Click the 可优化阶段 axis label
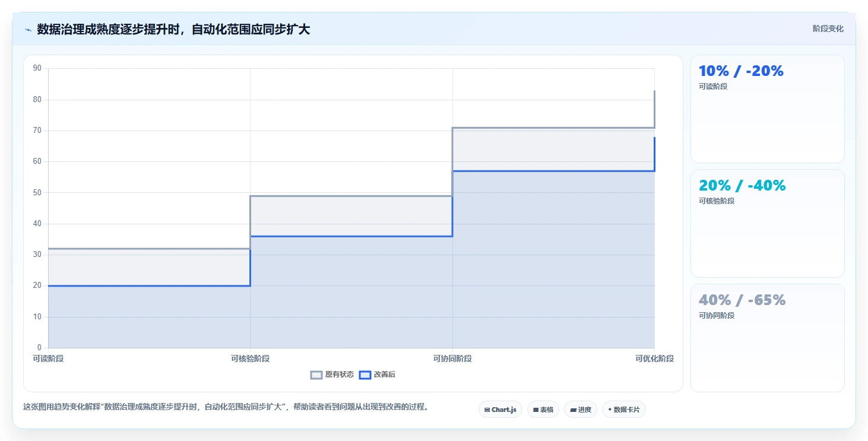This screenshot has height=441, width=868. 654,358
